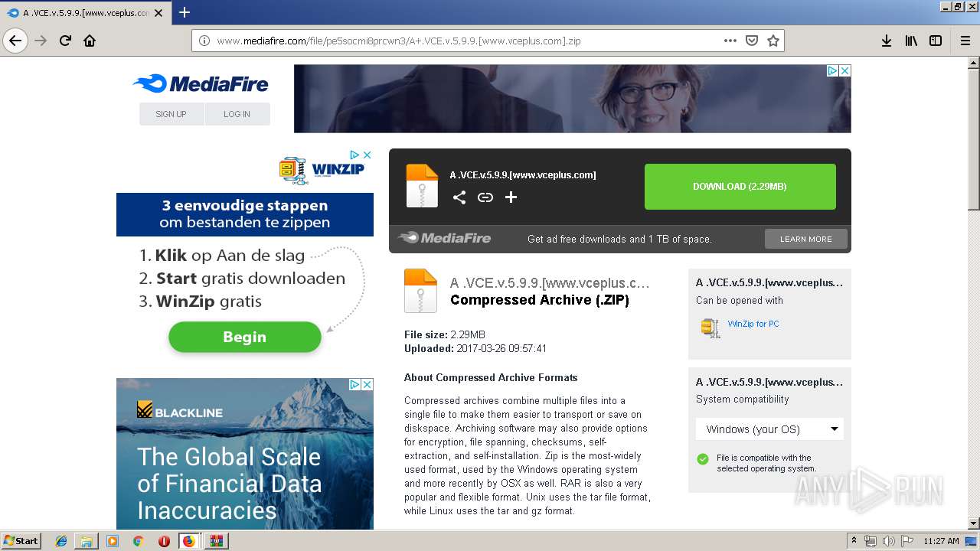980x551 pixels.
Task: Click the volume speaker tray icon
Action: click(888, 541)
